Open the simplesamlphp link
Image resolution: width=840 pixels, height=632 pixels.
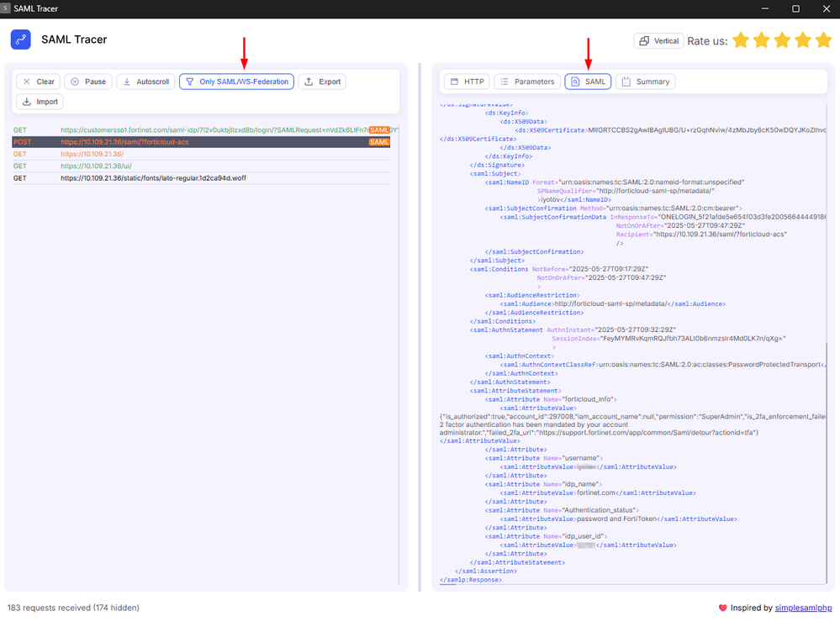(803, 608)
